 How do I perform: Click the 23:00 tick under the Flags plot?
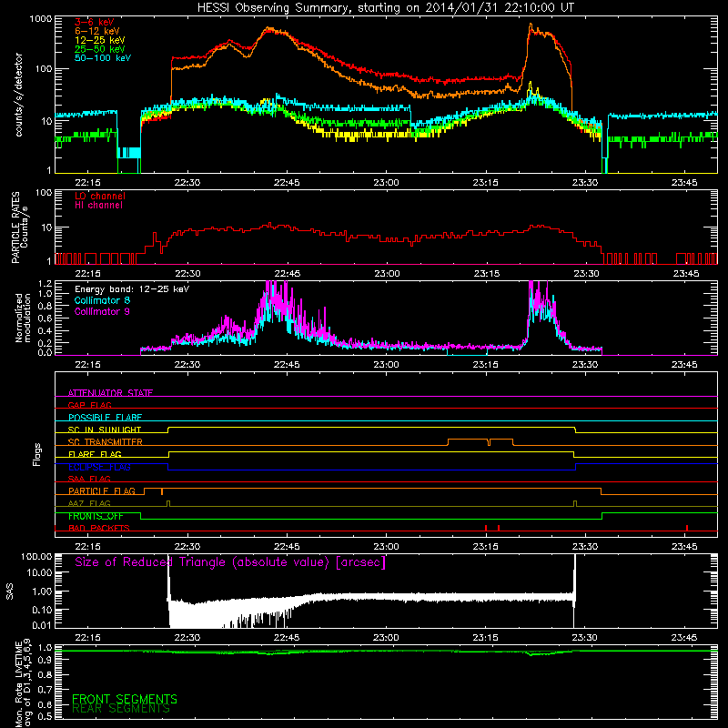tap(386, 547)
